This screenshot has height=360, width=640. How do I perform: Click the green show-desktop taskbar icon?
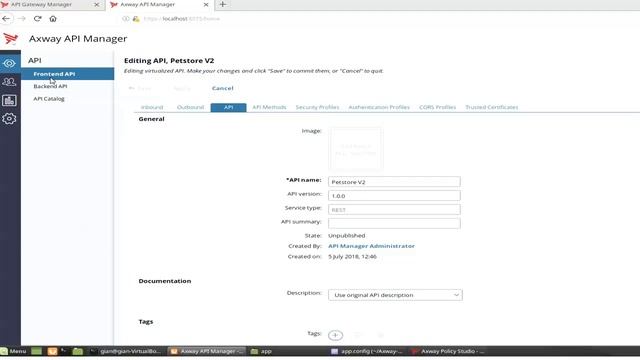click(36, 351)
